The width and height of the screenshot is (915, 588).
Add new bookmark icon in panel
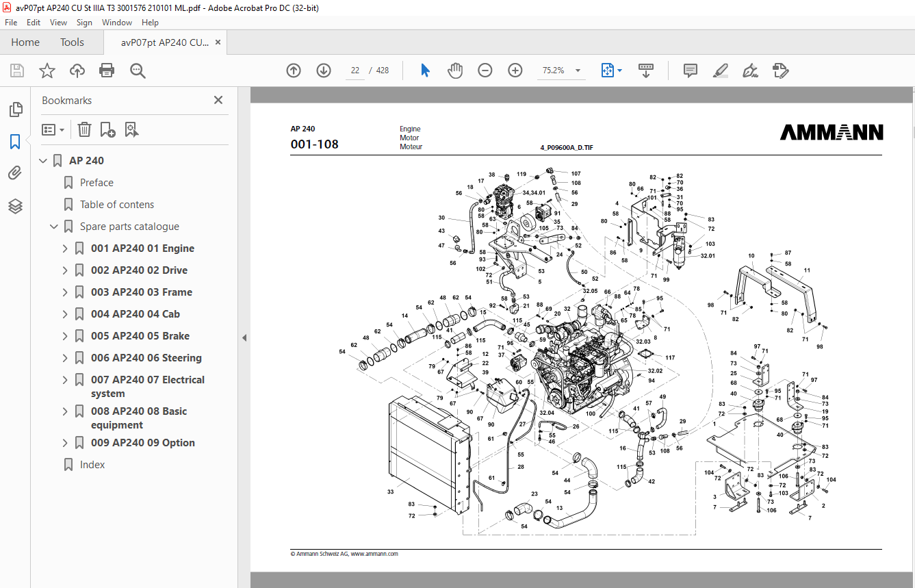(x=107, y=129)
